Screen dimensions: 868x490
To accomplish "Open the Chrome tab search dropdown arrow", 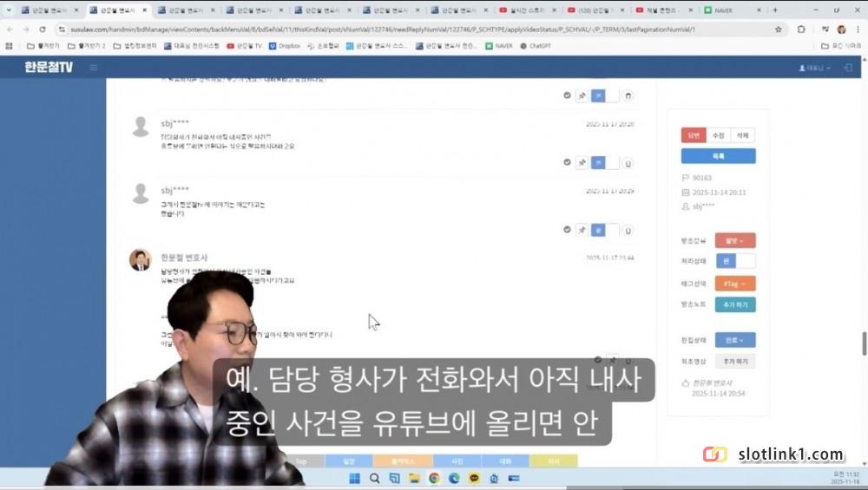I will coord(9,10).
